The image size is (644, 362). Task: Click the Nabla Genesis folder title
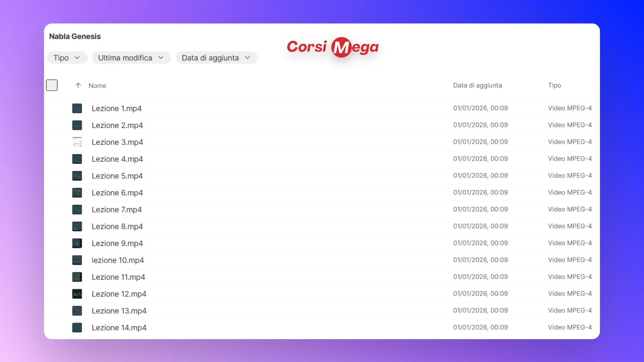pyautogui.click(x=75, y=36)
